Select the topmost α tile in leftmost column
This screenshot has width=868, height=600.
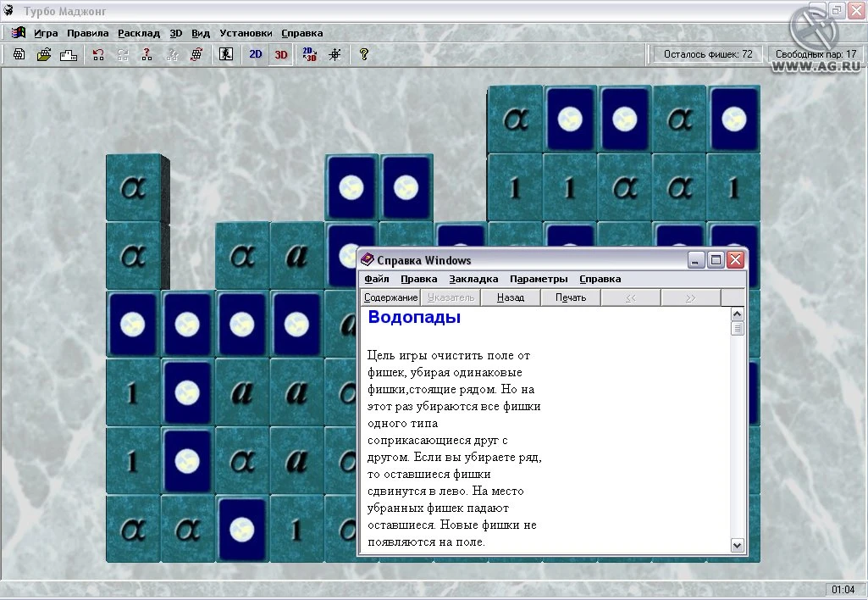[x=134, y=188]
